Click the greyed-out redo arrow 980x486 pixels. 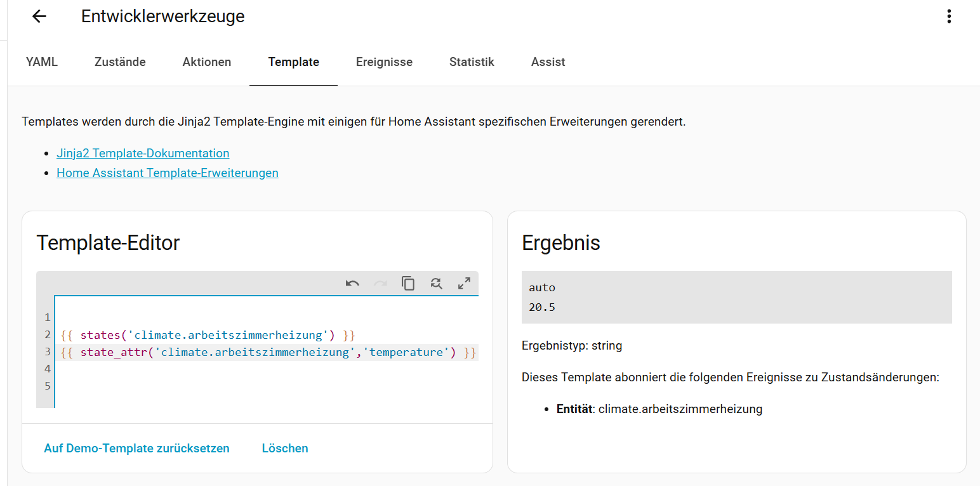tap(380, 284)
